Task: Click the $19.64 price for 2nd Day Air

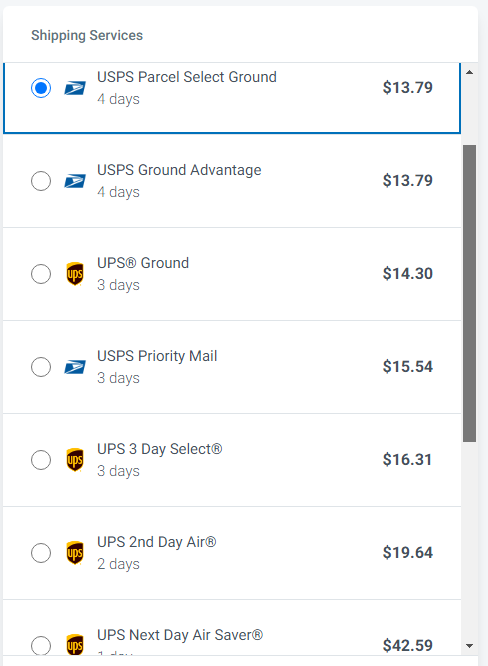Action: coord(408,553)
